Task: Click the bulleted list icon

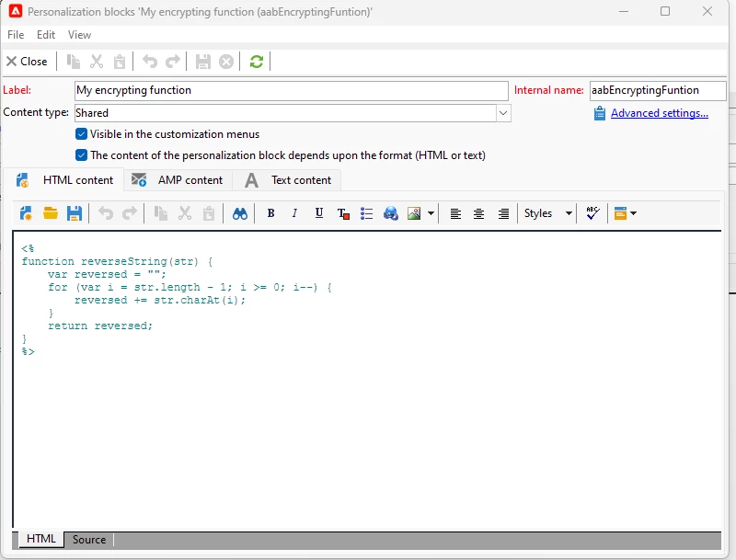Action: click(x=366, y=213)
